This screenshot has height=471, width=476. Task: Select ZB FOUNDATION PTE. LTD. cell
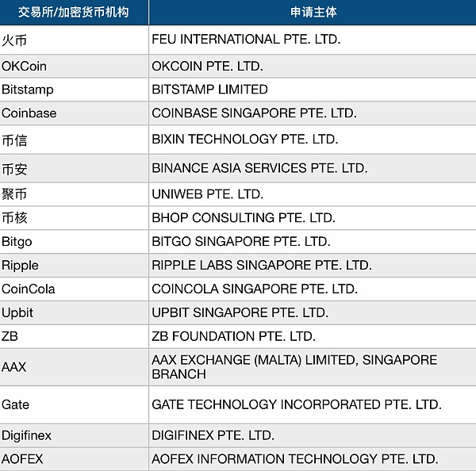tap(233, 336)
